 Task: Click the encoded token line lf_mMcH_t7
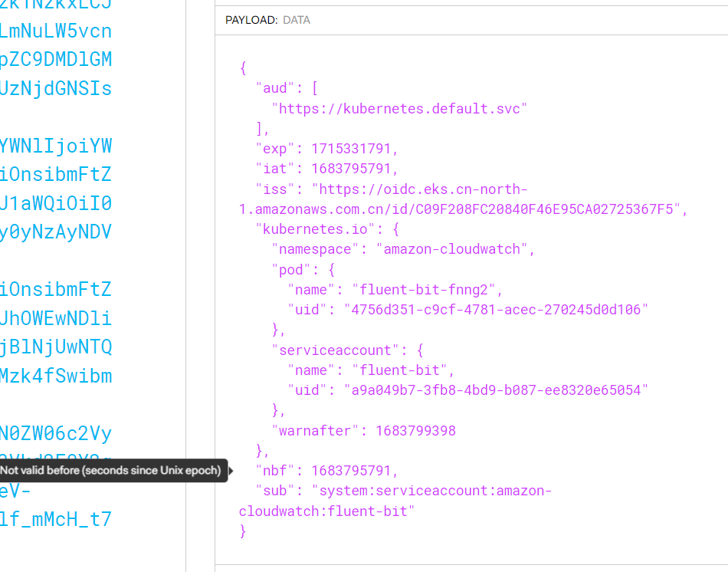[x=56, y=519]
